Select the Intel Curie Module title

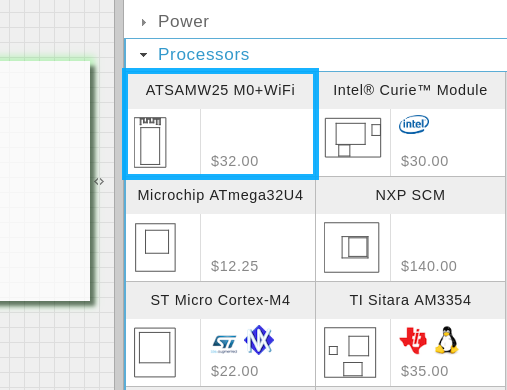[x=410, y=90]
